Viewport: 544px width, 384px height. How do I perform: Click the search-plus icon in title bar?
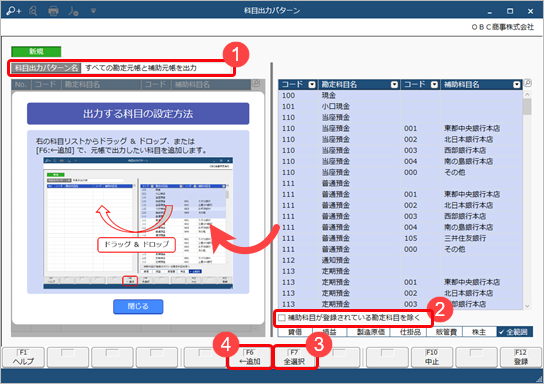[14, 11]
